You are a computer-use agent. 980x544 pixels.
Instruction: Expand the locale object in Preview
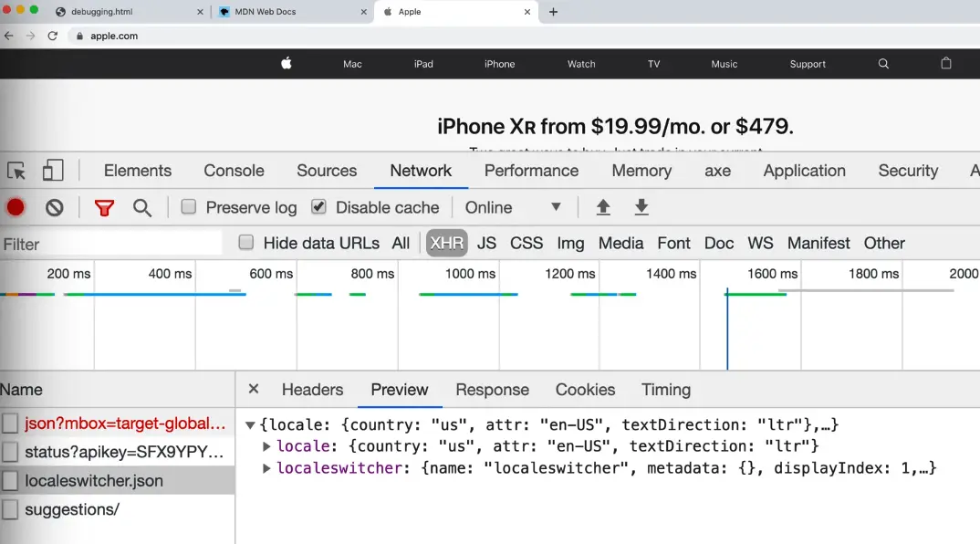[x=266, y=446]
